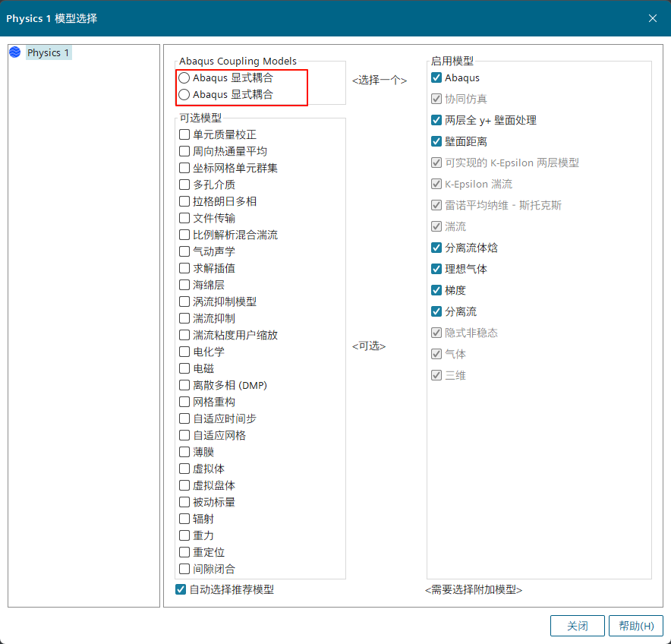Open help with 帮助(H) button

coord(635,626)
